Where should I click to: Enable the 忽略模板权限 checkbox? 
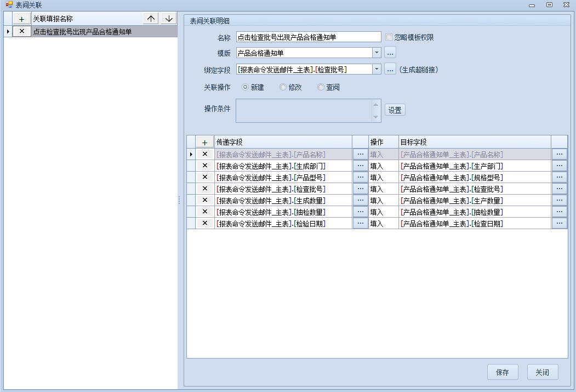coord(389,37)
